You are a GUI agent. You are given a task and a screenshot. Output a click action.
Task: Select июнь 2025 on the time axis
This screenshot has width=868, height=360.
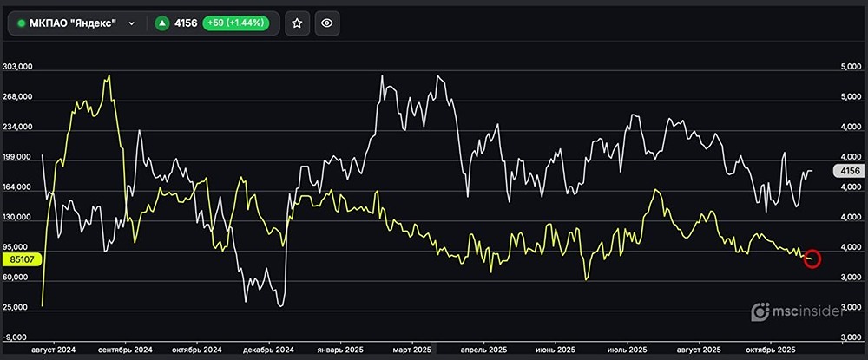point(556,350)
